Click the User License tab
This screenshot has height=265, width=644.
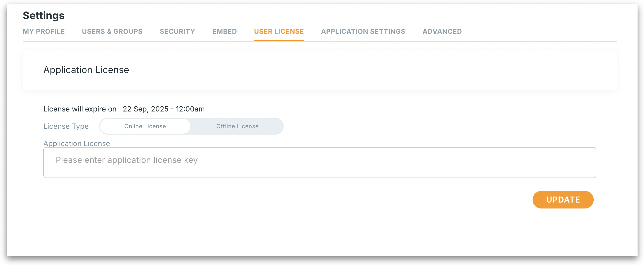pyautogui.click(x=279, y=31)
